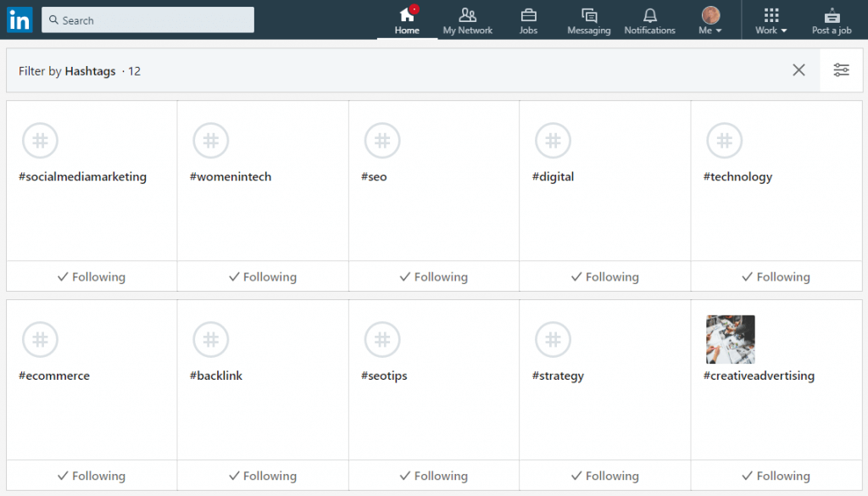Open the #ecommerce hashtag link
Viewport: 868px width, 496px height.
53,376
